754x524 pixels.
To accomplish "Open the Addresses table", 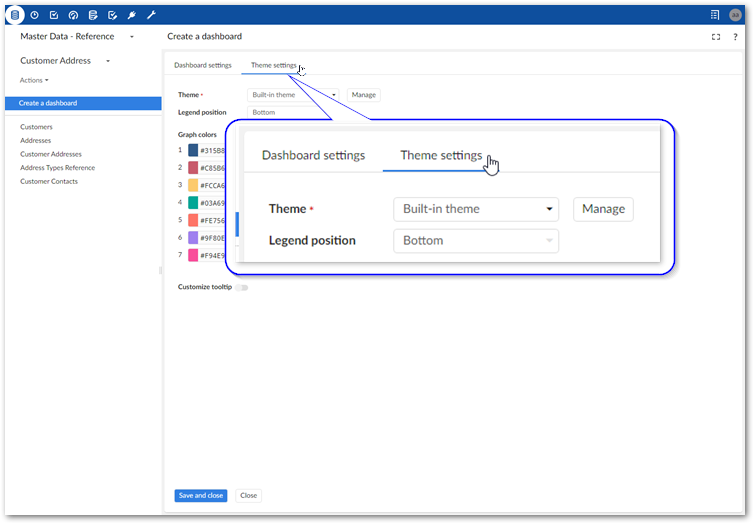I will click(36, 140).
